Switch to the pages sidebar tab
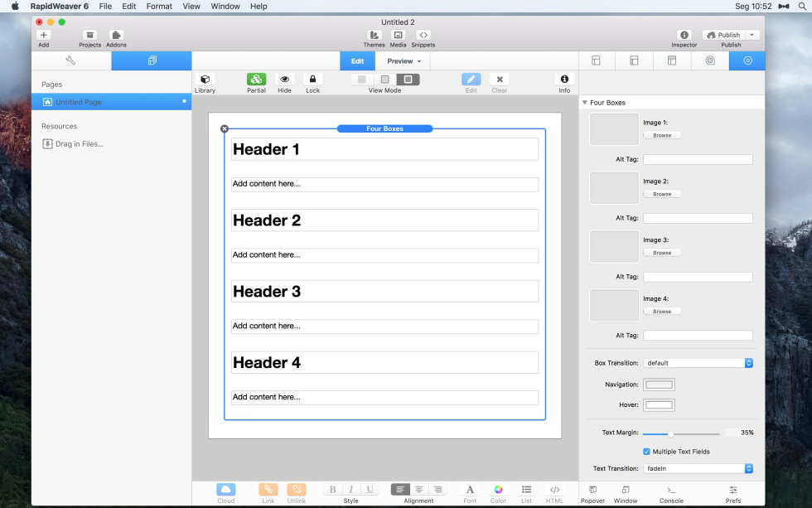 [x=152, y=60]
